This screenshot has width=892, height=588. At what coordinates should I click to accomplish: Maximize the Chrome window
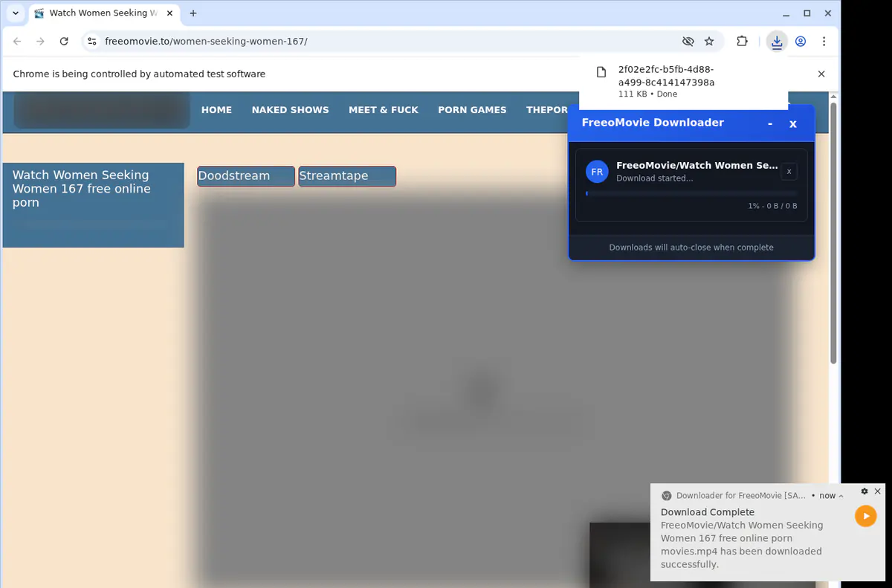(x=807, y=13)
